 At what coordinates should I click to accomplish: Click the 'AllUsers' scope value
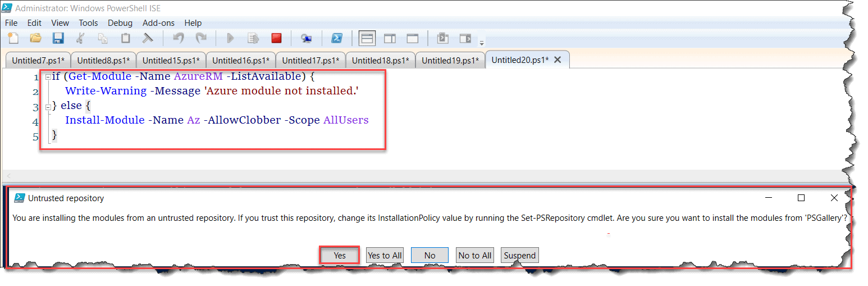(x=346, y=120)
